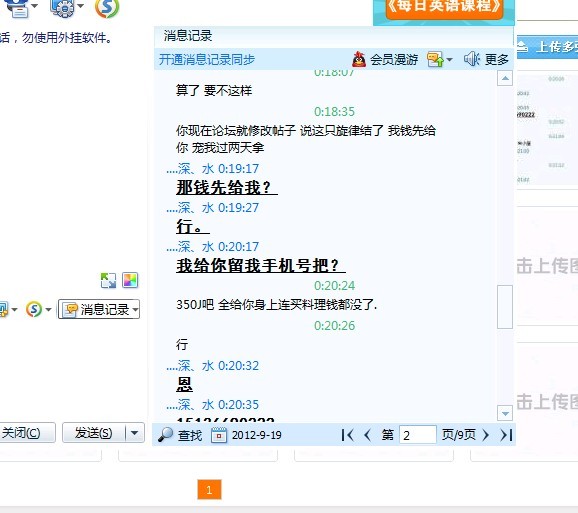Click the 开通消息记录同步 link
Image resolution: width=578 pixels, height=513 pixels.
click(x=207, y=59)
